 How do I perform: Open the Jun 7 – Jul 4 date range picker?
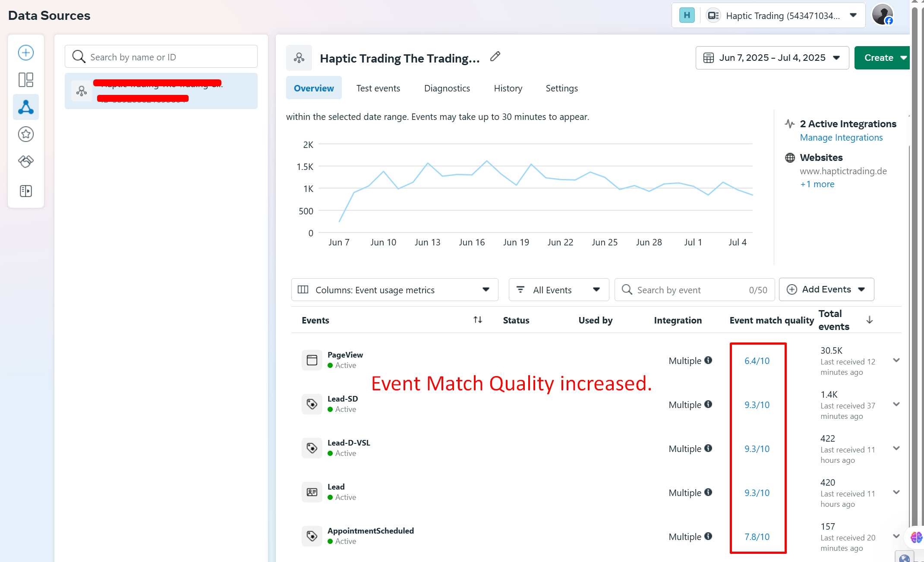point(772,58)
